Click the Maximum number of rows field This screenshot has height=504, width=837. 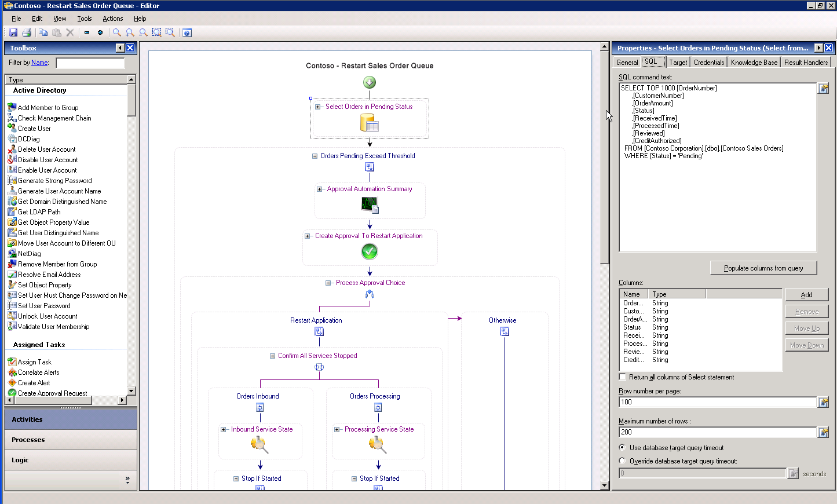718,432
